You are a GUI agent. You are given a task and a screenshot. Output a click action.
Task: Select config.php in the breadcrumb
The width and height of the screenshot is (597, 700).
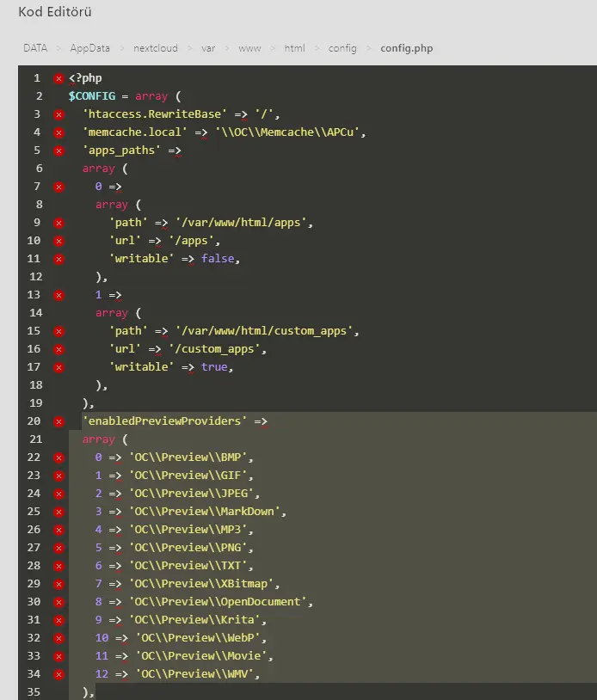406,48
